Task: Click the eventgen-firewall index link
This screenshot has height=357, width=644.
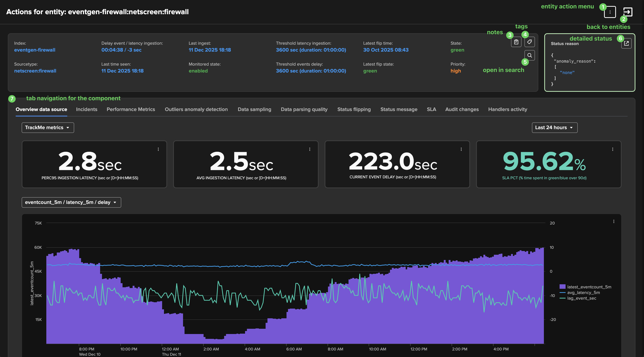Action: (x=35, y=50)
